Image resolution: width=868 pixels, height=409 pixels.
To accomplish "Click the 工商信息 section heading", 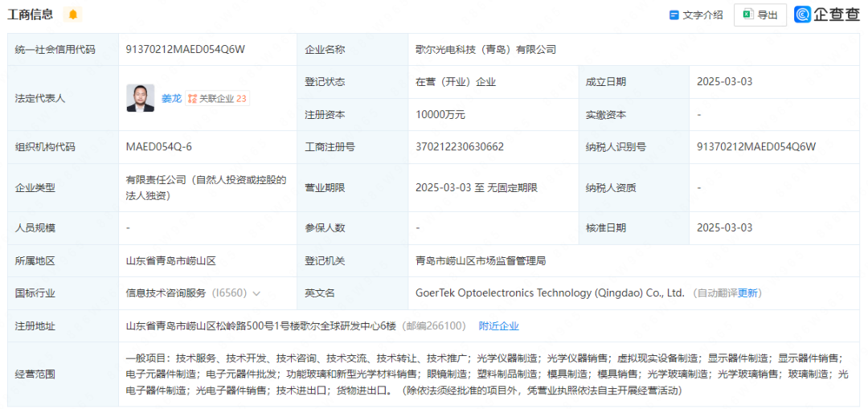I will coord(30,15).
